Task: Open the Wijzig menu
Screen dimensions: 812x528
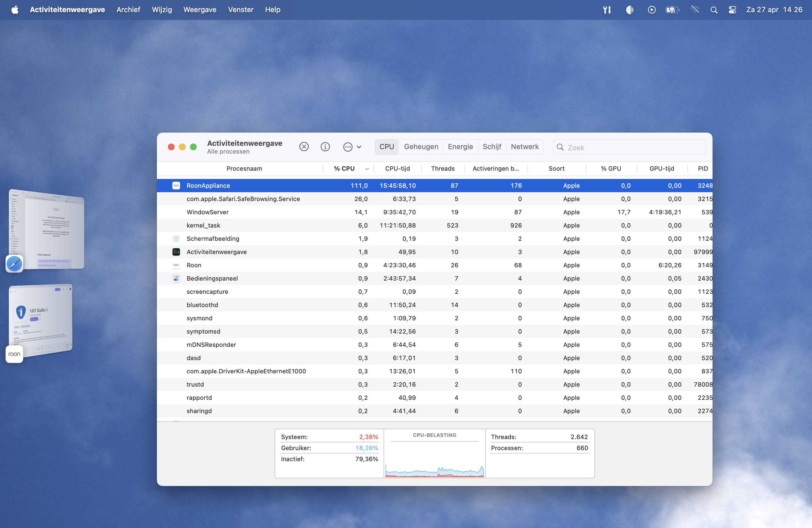Action: 162,10
